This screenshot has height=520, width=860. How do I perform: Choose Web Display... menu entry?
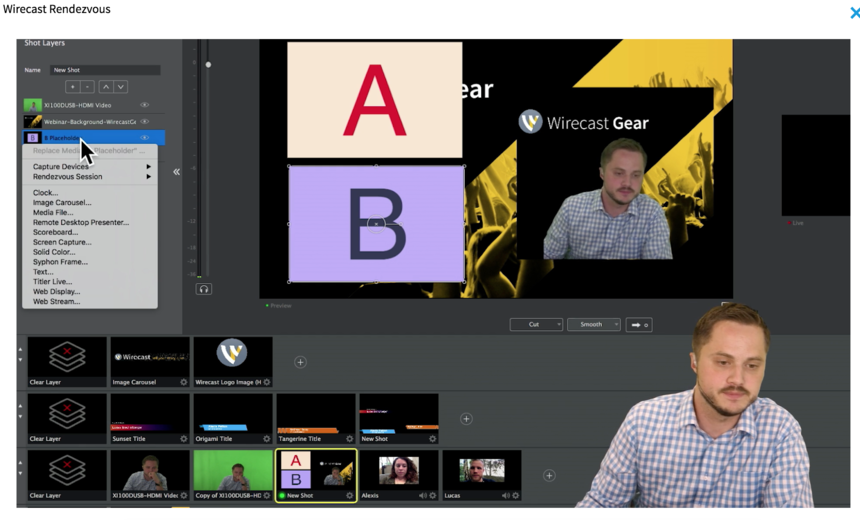[56, 291]
